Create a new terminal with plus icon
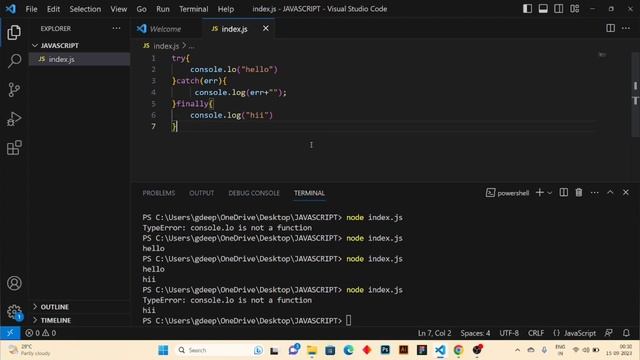This screenshot has height=360, width=640. (540, 193)
